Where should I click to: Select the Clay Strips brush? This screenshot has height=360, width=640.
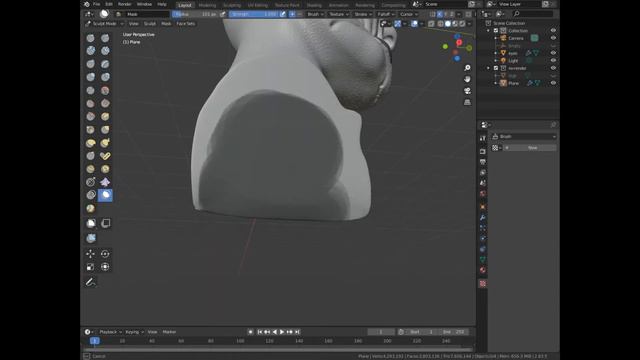click(105, 51)
